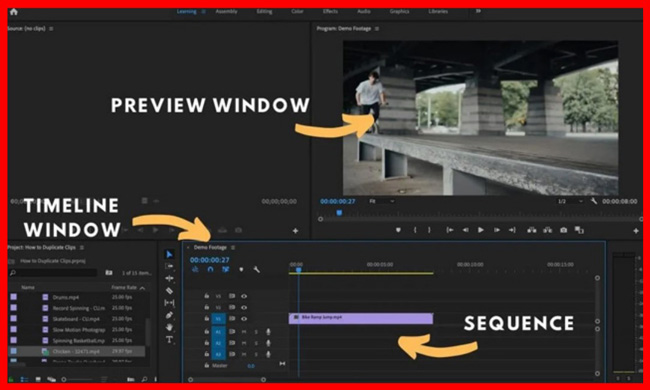This screenshot has height=390, width=650.
Task: Open the Demo Footage sequence panel menu
Action: (233, 247)
